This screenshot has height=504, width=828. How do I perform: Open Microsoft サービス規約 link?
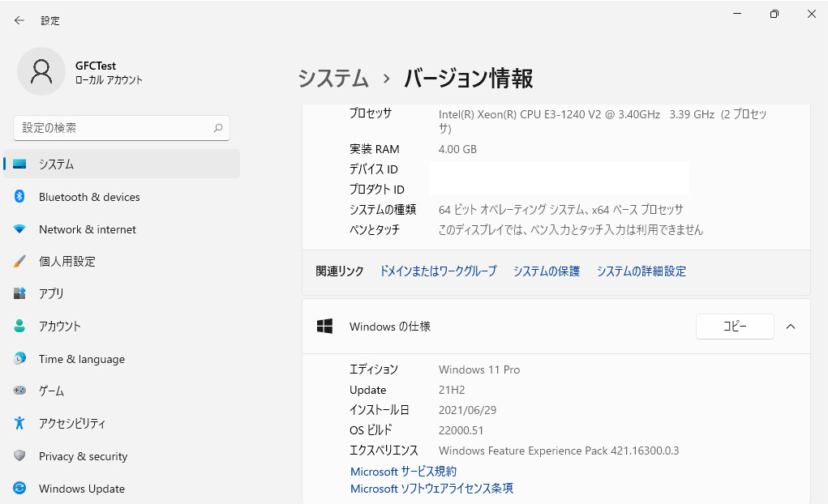click(403, 472)
